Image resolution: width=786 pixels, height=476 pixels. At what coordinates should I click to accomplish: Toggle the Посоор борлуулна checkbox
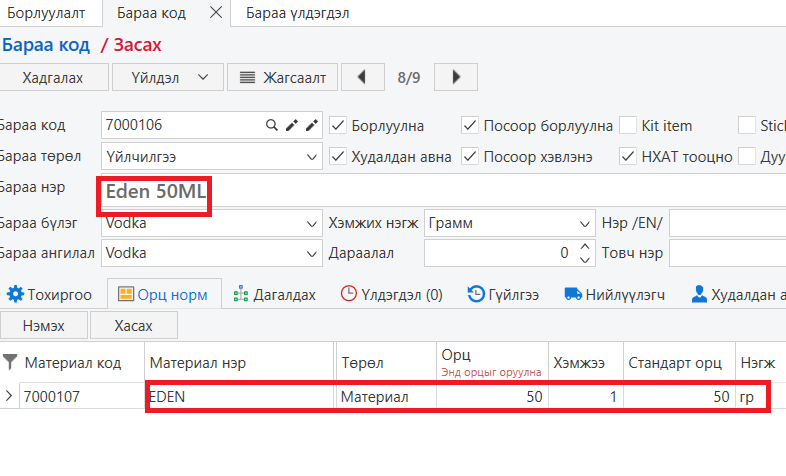coord(470,125)
